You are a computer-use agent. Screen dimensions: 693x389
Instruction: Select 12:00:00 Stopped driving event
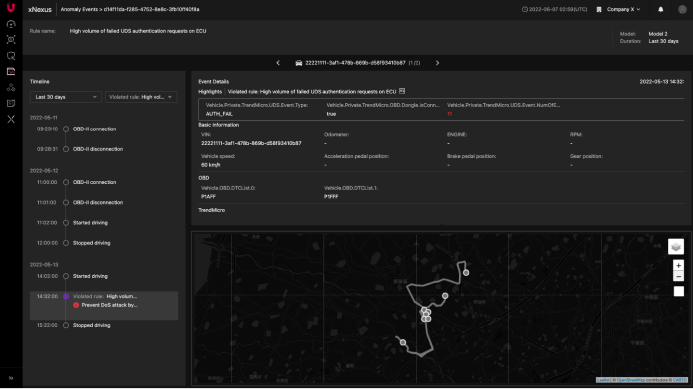click(73, 243)
